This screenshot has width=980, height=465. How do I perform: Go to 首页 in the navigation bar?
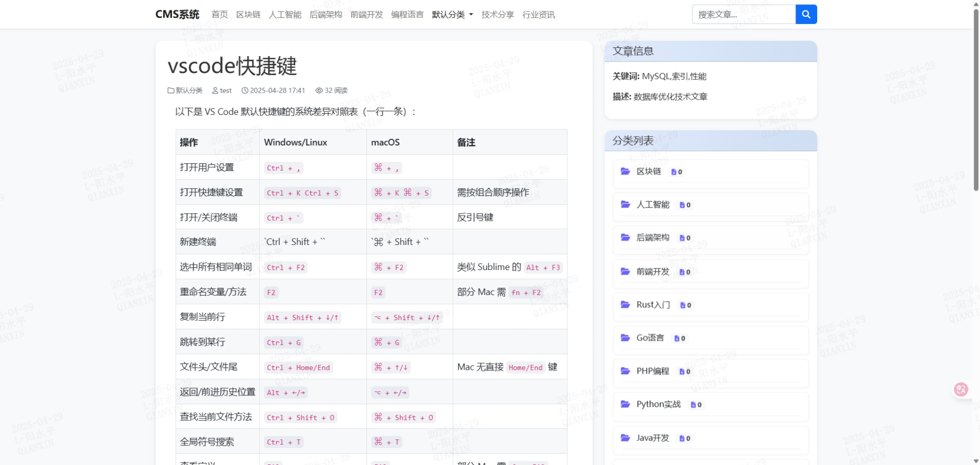point(220,15)
